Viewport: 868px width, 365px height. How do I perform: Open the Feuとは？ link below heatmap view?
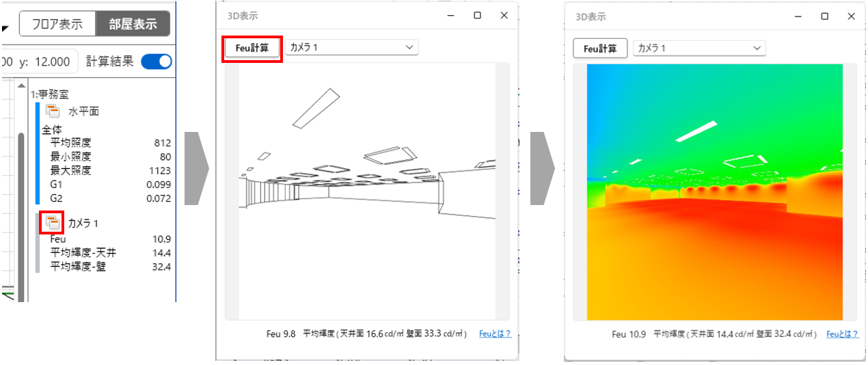click(842, 334)
